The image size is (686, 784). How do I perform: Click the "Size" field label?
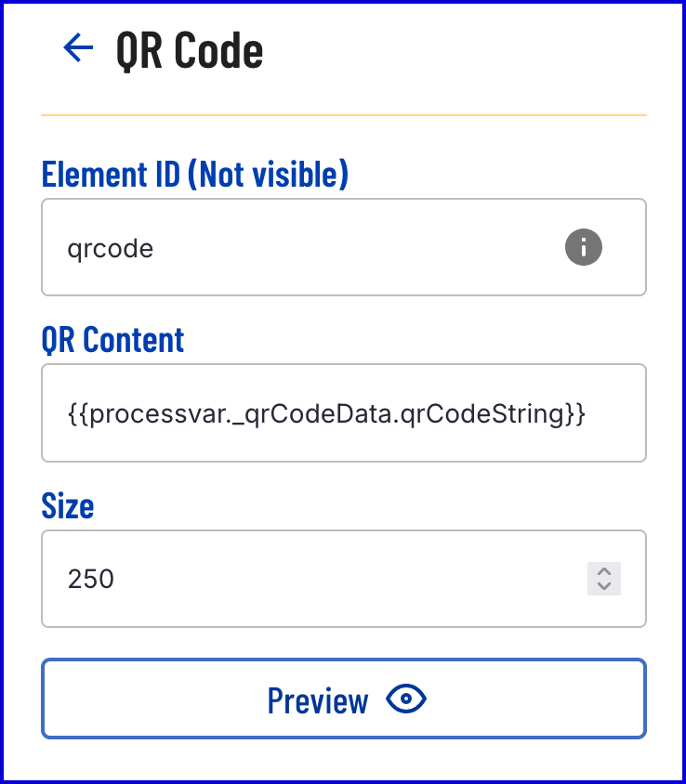pyautogui.click(x=68, y=506)
